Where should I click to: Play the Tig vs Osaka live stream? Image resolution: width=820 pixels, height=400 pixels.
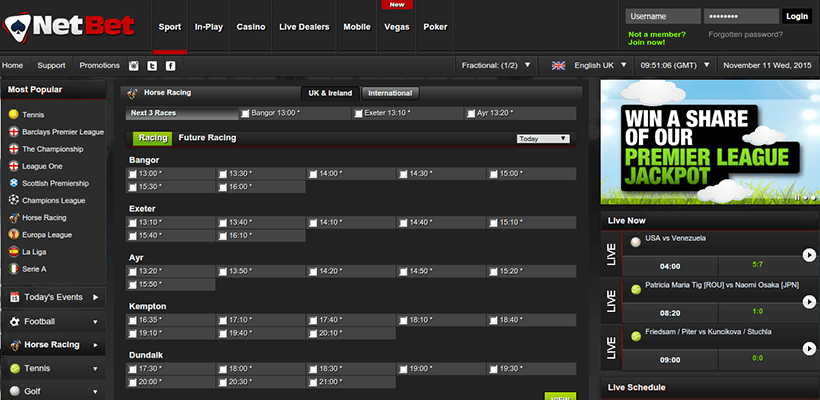(809, 302)
